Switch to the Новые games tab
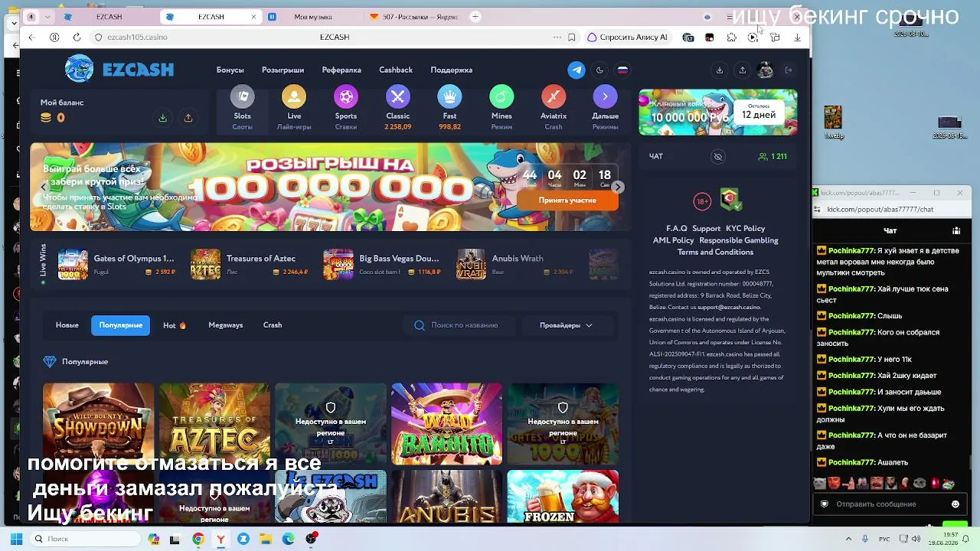Screen dimensions: 980x551 67,325
